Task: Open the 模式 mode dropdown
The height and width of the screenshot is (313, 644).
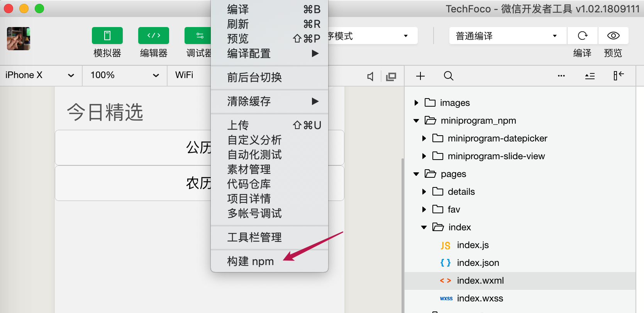Action: (373, 36)
